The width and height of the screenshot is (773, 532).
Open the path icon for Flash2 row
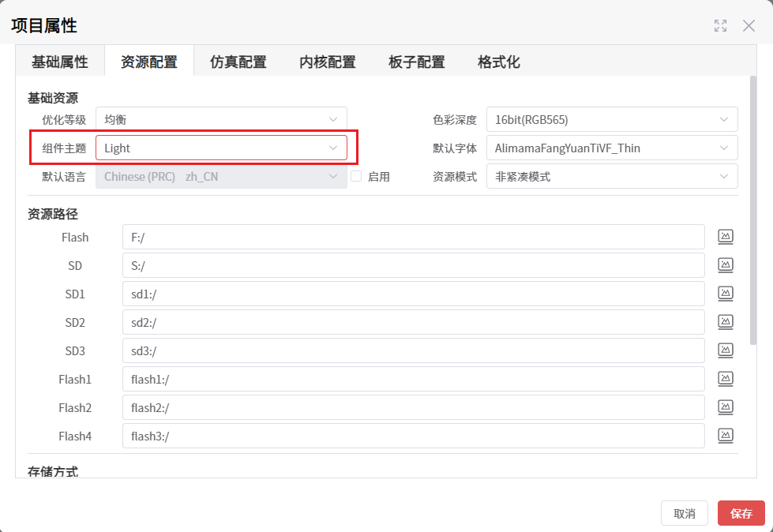(x=725, y=406)
